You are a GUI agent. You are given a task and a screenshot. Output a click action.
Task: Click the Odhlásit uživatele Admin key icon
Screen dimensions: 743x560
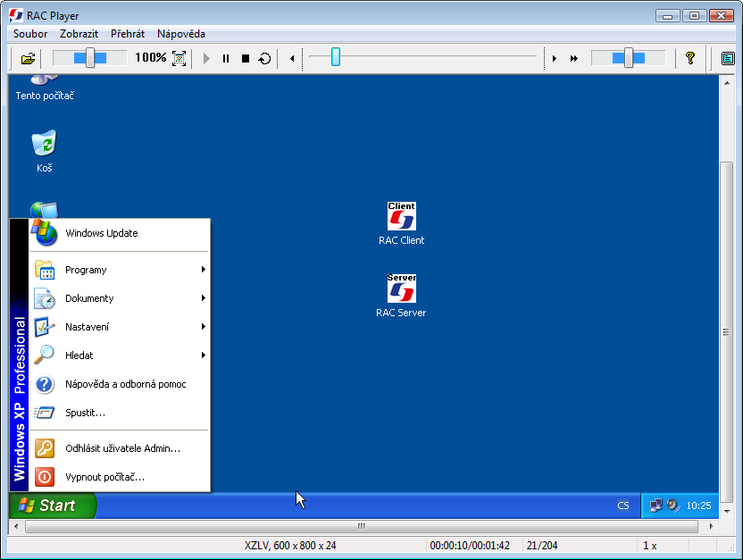(x=45, y=448)
